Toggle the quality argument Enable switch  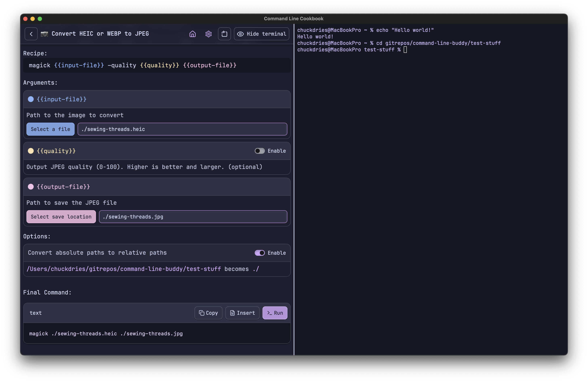pos(259,151)
